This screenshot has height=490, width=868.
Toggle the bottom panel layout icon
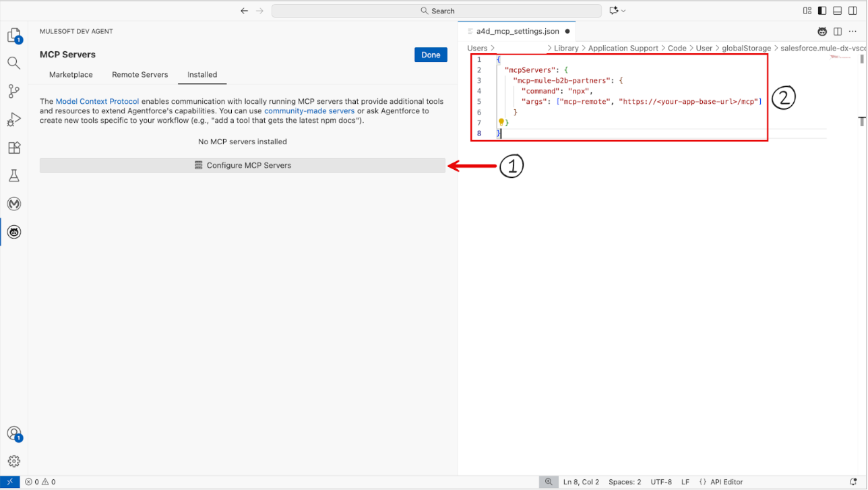pyautogui.click(x=838, y=11)
